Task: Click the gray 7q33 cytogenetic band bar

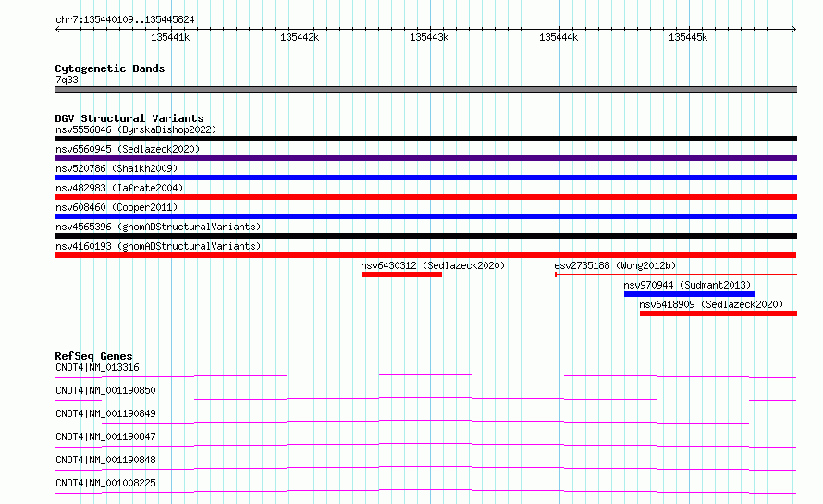Action: tap(425, 90)
